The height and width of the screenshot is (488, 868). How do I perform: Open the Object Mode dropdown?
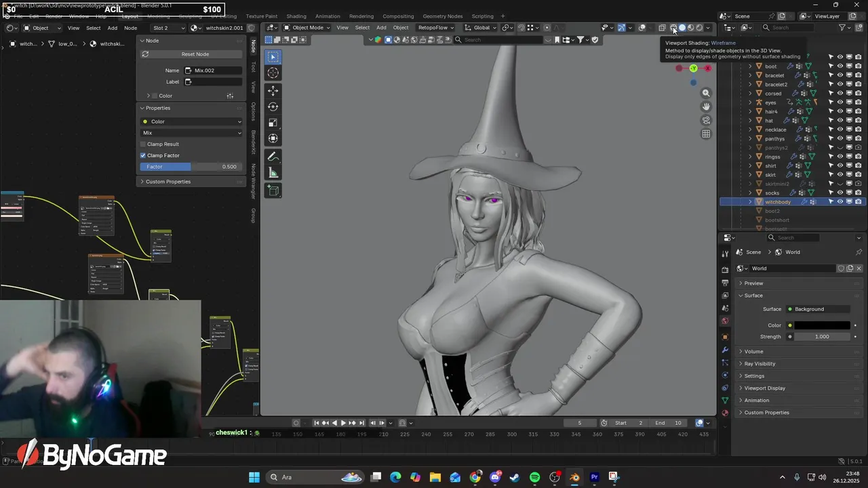(307, 28)
